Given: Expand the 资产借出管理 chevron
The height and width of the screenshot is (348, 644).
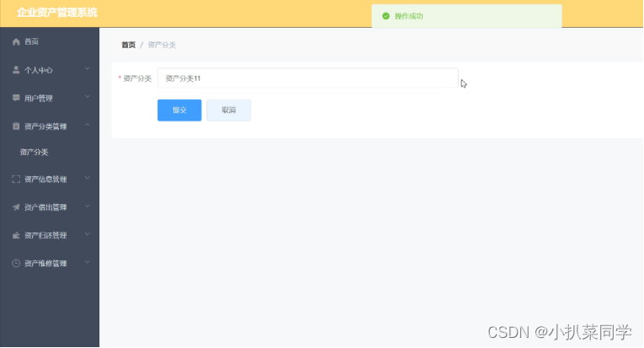Looking at the screenshot, I should [88, 206].
